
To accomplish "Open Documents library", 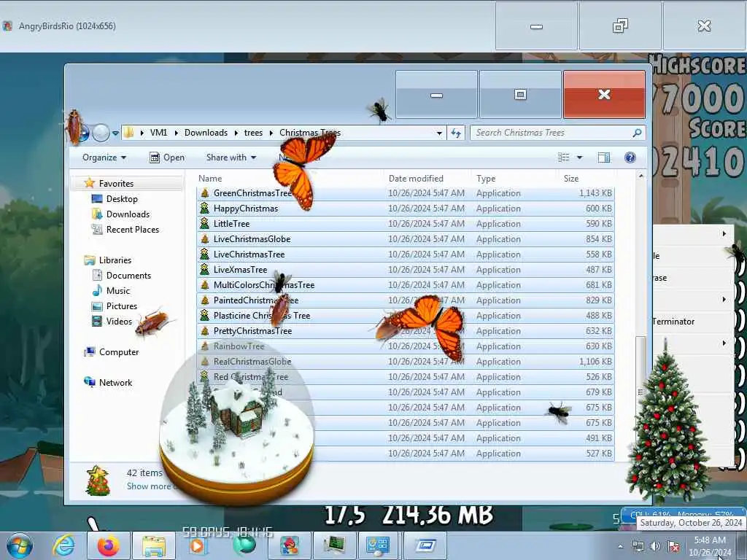I will click(x=128, y=275).
